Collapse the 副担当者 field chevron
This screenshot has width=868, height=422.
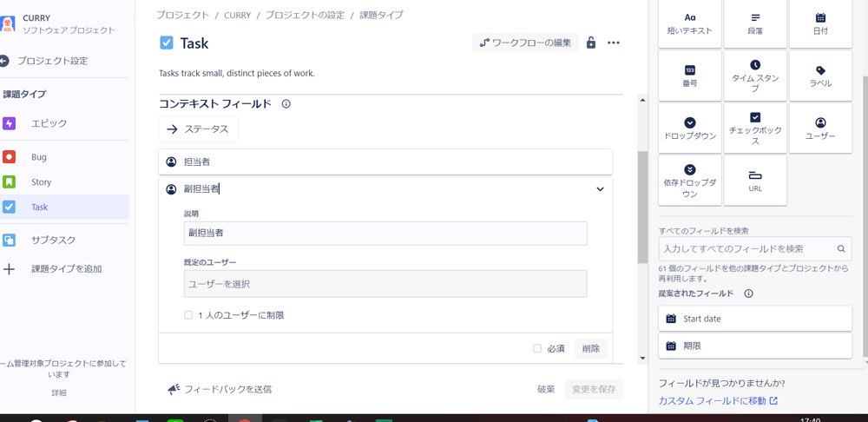(x=600, y=188)
